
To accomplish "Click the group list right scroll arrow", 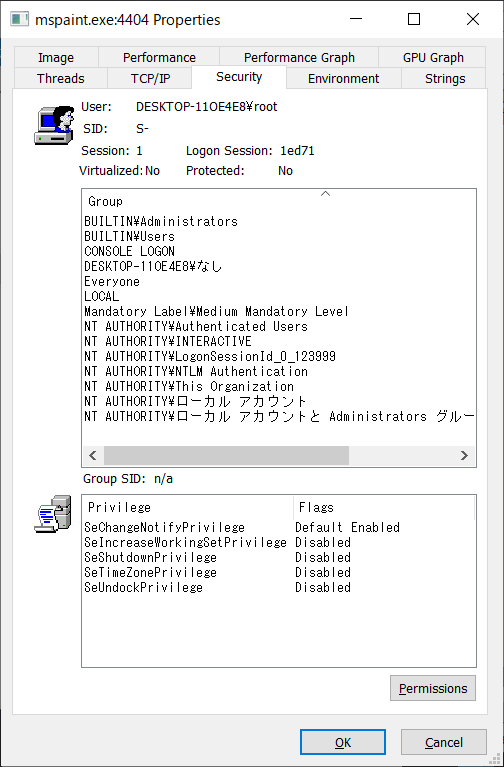I will click(464, 455).
